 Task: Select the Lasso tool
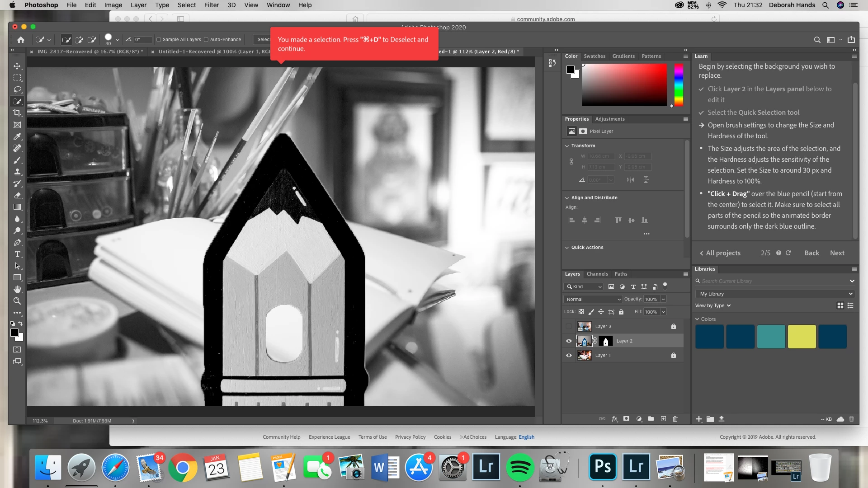coord(17,89)
